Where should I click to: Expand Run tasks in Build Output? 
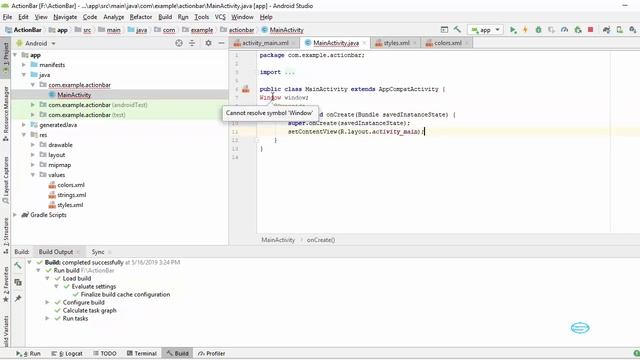(x=47, y=318)
